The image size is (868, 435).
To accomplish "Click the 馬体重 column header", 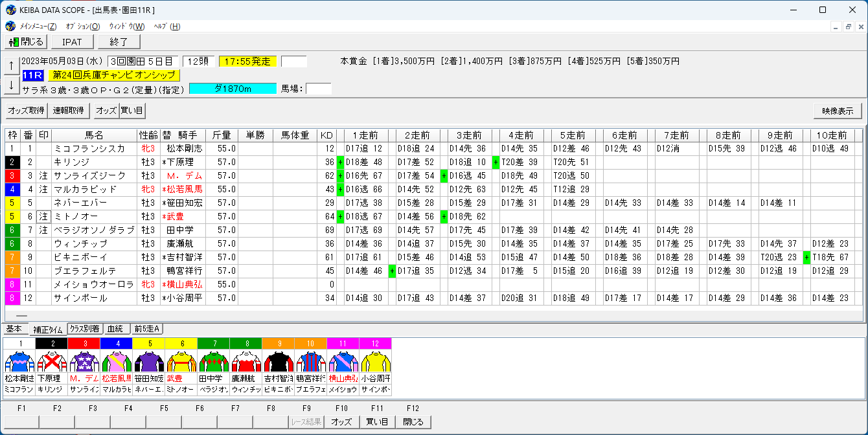I will pos(295,135).
